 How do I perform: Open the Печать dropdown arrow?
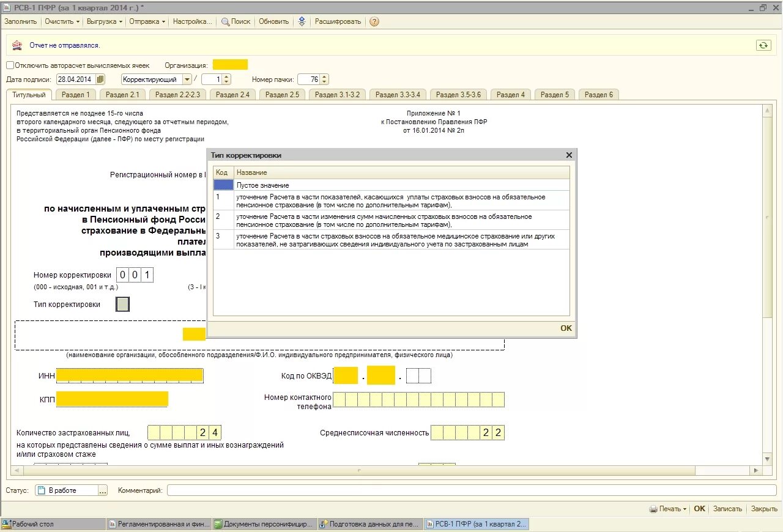pos(685,509)
